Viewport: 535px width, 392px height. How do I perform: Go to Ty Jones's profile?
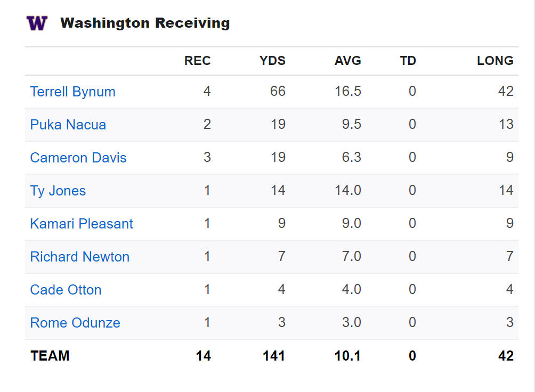click(58, 191)
